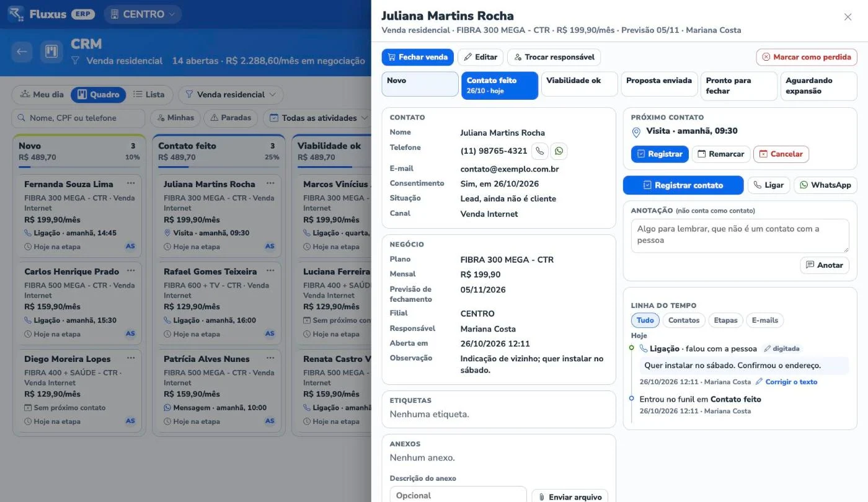Open the options menu on Fernanda Souza Lima card
This screenshot has width=868, height=502.
click(x=131, y=183)
